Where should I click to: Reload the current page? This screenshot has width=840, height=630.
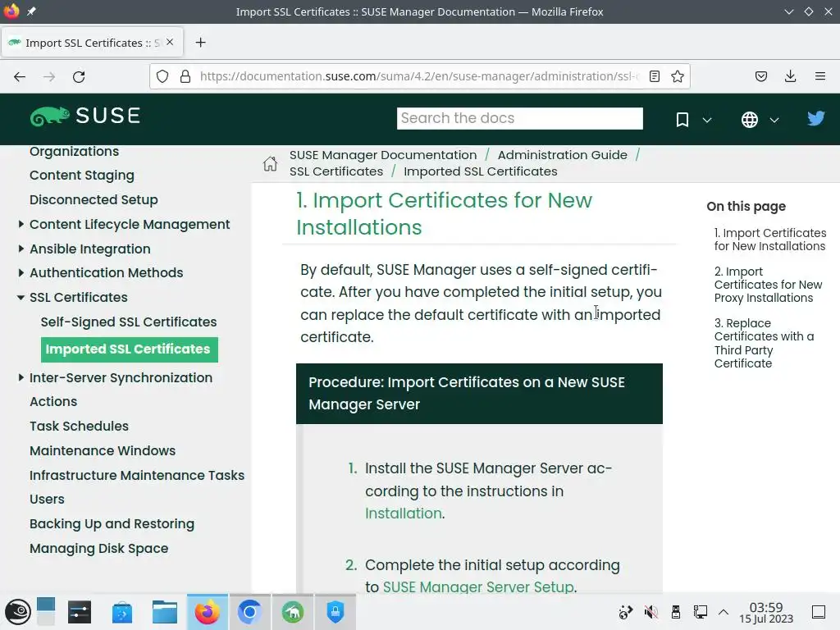(x=79, y=76)
